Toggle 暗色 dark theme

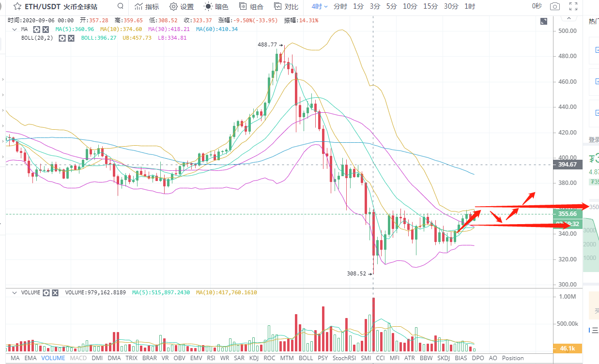point(216,7)
